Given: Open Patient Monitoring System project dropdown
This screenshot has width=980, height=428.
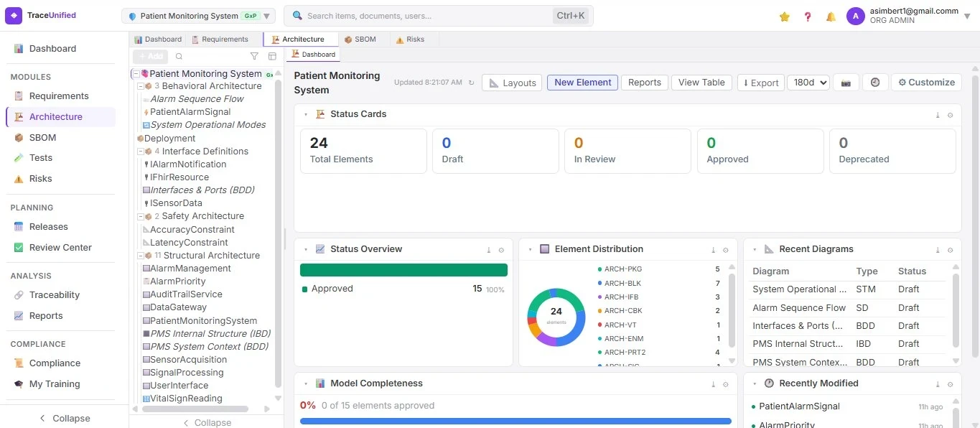Looking at the screenshot, I should pyautogui.click(x=198, y=16).
